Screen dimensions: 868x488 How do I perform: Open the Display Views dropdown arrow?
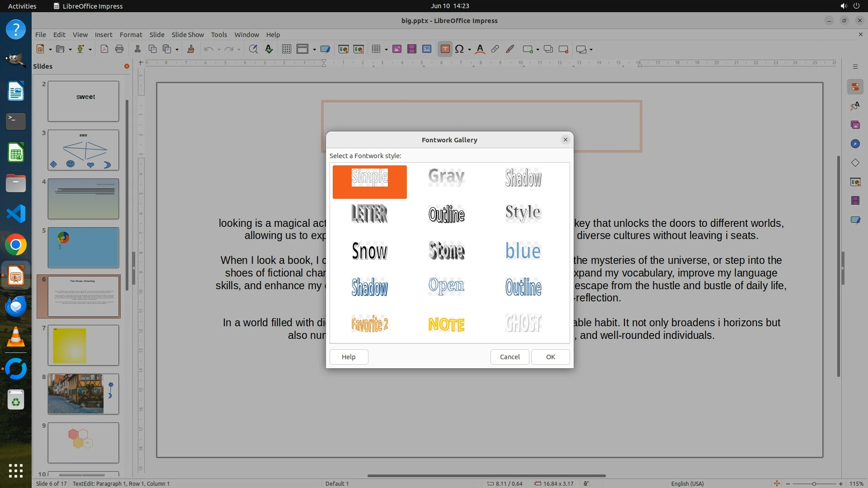(314, 50)
